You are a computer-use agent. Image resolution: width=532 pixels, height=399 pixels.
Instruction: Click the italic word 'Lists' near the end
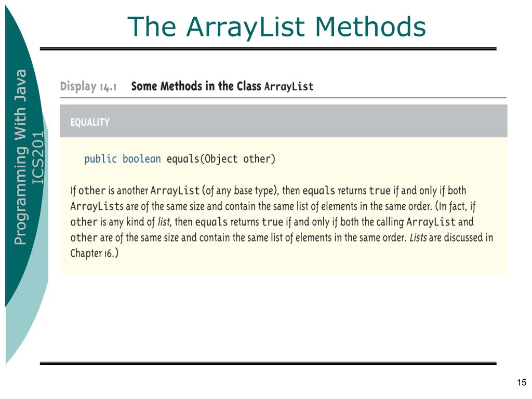[x=418, y=237]
